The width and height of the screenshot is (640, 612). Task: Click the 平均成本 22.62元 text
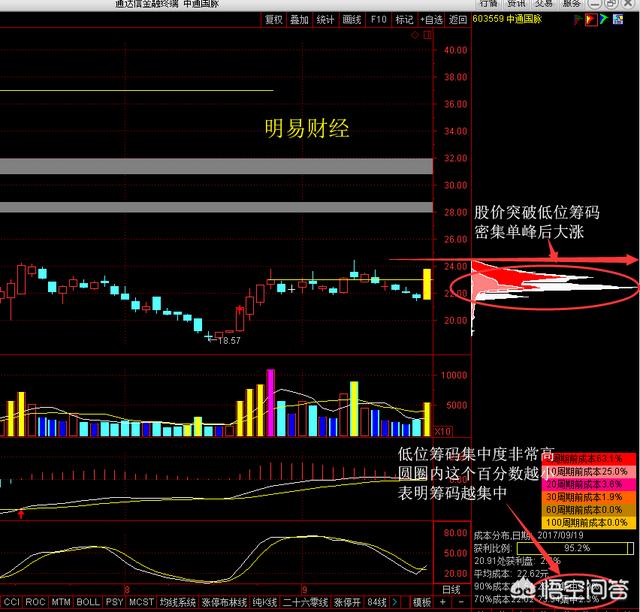pyautogui.click(x=511, y=574)
